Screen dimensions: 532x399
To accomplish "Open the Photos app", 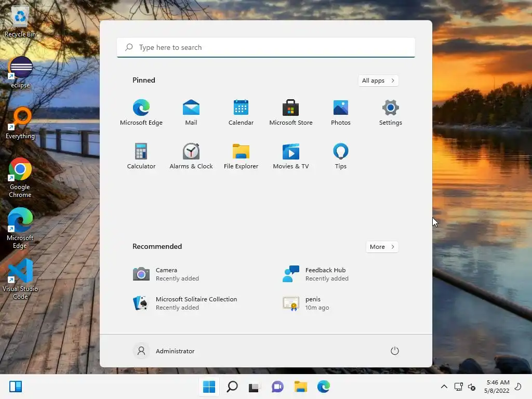I will [341, 113].
